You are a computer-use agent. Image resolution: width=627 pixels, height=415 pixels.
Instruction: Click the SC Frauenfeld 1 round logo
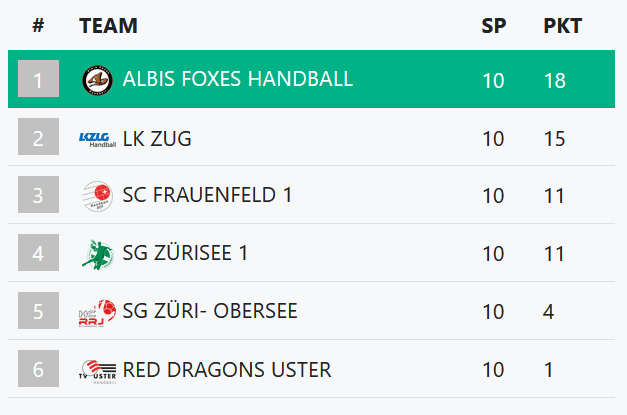(97, 196)
